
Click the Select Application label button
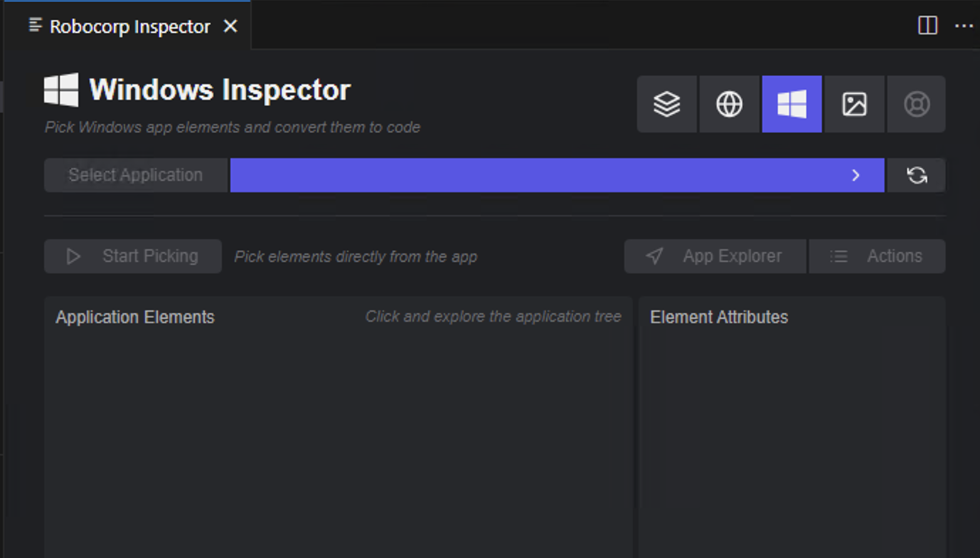point(136,175)
